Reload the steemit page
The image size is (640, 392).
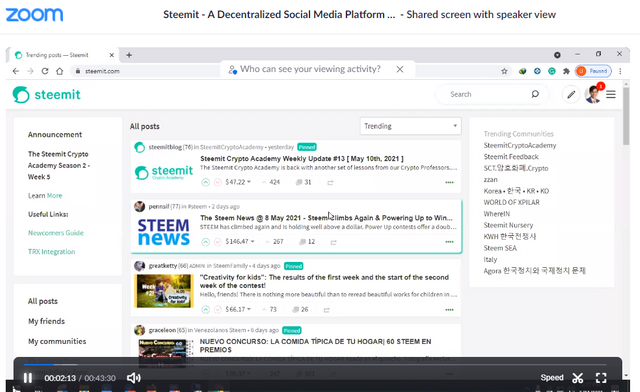coord(45,71)
